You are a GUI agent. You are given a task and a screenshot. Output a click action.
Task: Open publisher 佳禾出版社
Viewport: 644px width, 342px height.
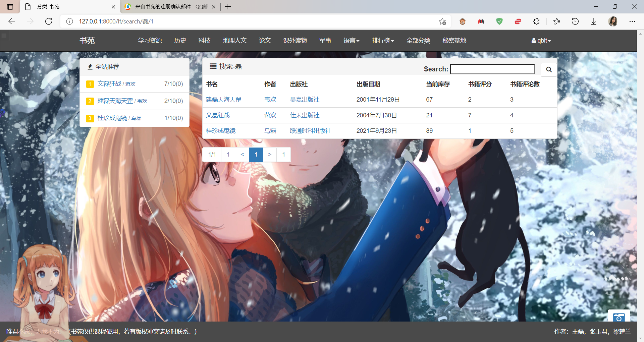[305, 115]
